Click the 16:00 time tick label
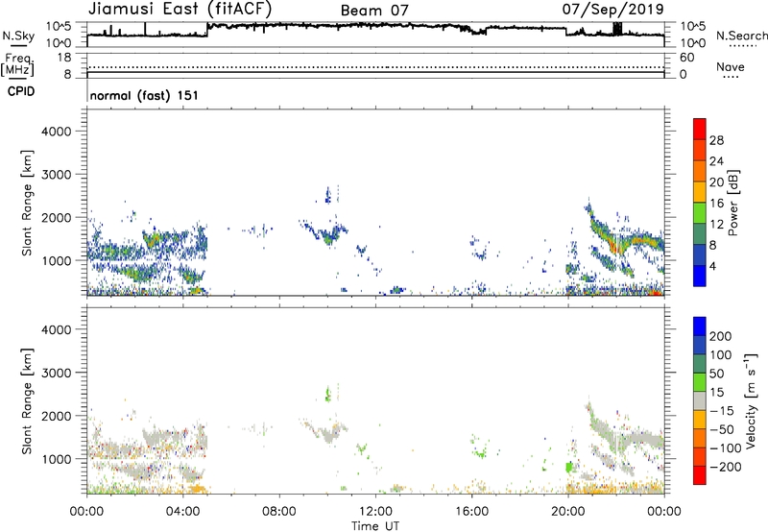This screenshot has width=768, height=532. [x=471, y=512]
